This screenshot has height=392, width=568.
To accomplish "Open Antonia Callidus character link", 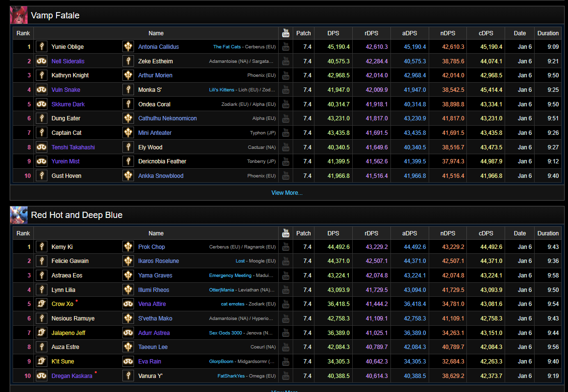I will [158, 47].
